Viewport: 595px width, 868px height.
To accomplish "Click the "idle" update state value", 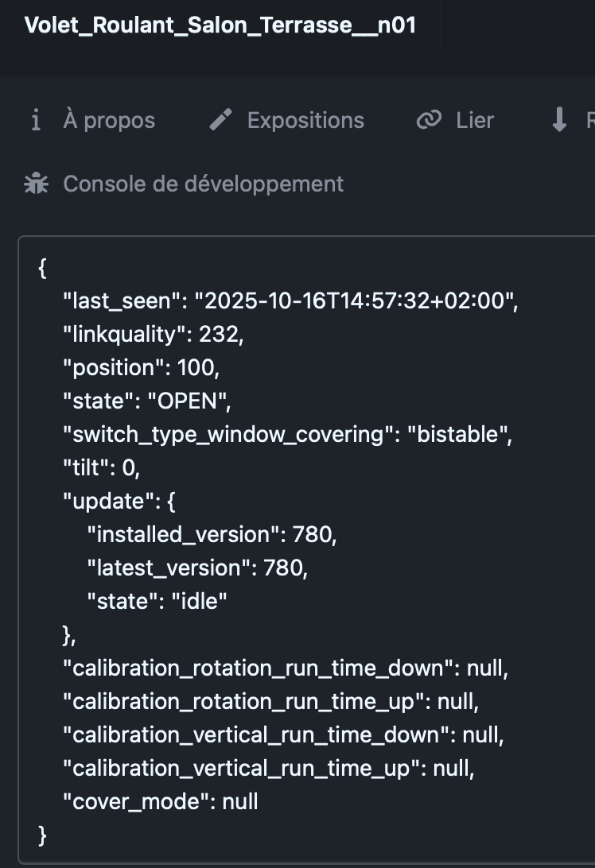I will (x=200, y=602).
